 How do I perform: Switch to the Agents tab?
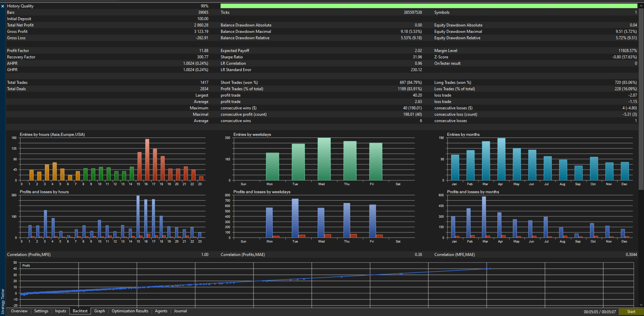pos(161,311)
